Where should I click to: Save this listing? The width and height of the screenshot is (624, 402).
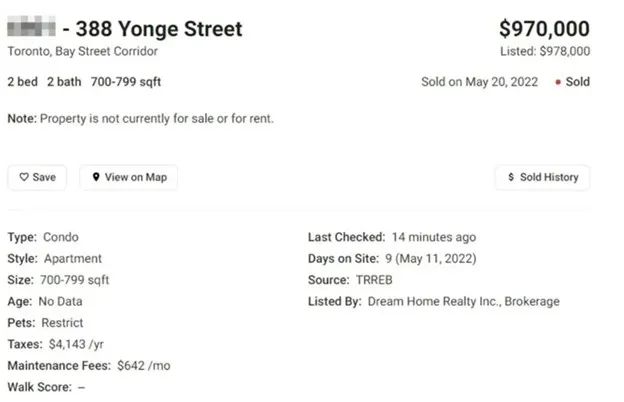coord(37,177)
